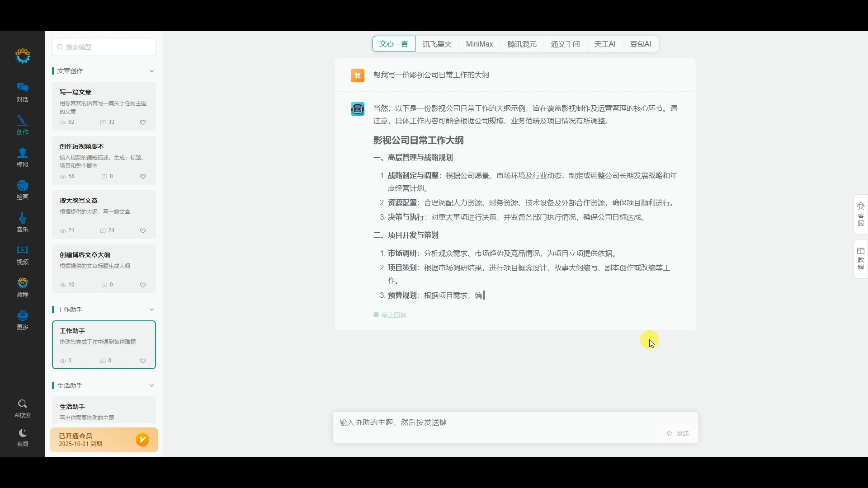The width and height of the screenshot is (868, 488).
Task: Click the heading 一、高层管理与战略规划
Action: 413,158
